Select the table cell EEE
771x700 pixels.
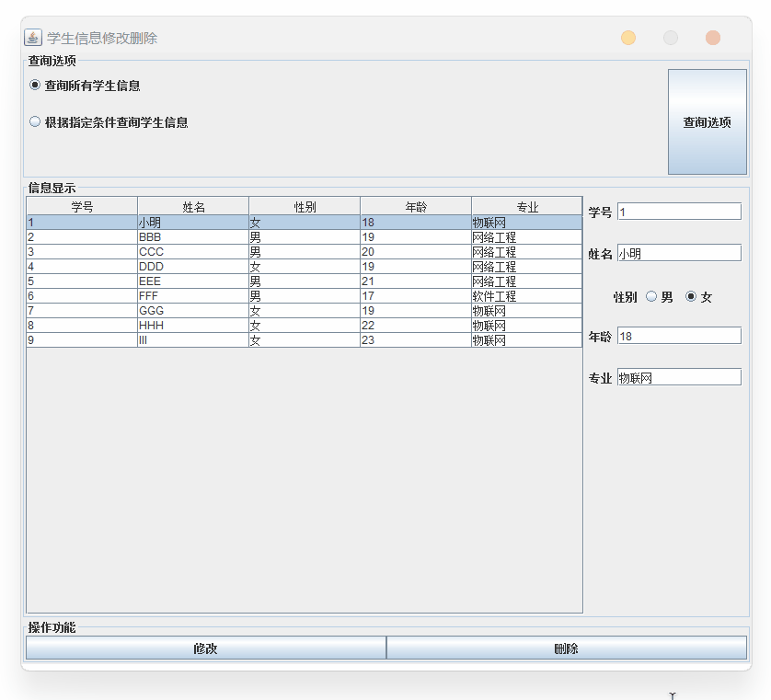pyautogui.click(x=193, y=281)
